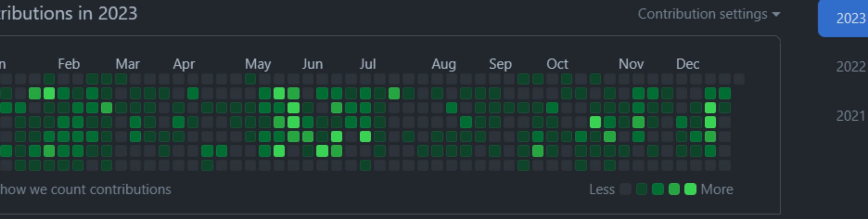Select the middle legend swatch between Less and More
The image size is (868, 219).
coord(658,189)
